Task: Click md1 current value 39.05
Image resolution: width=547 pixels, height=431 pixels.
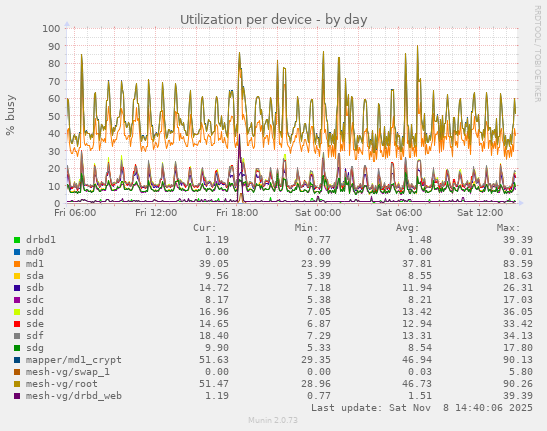Action: tap(214, 264)
